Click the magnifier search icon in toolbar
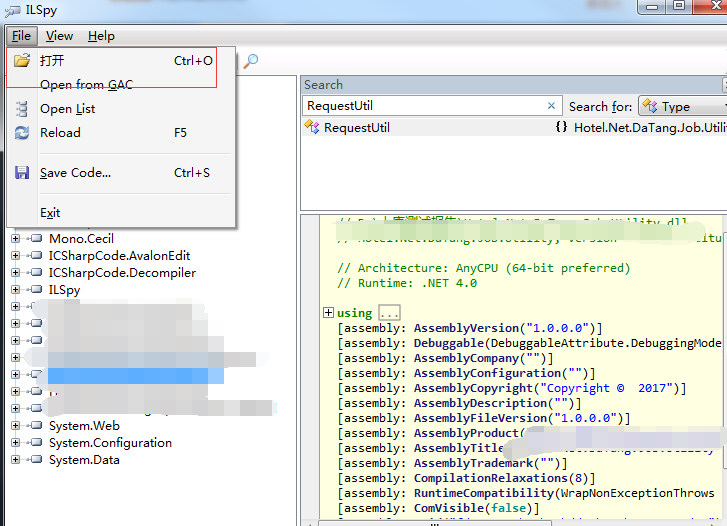 [x=251, y=61]
